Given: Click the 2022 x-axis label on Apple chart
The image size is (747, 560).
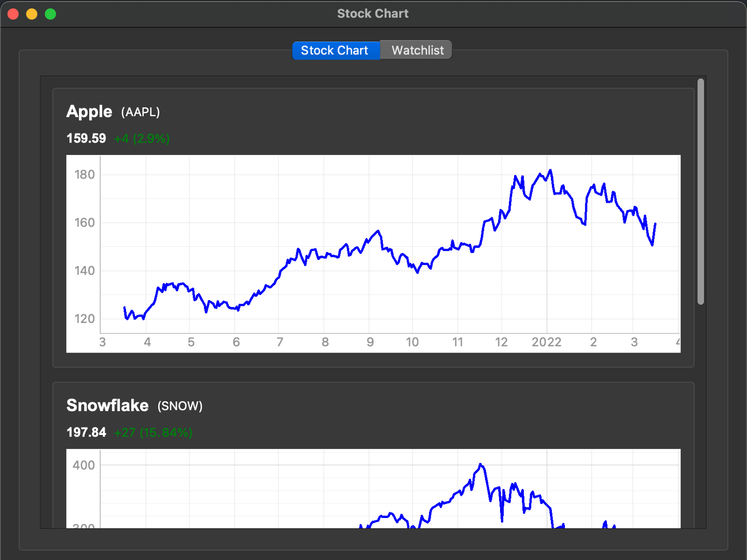Looking at the screenshot, I should (x=547, y=342).
